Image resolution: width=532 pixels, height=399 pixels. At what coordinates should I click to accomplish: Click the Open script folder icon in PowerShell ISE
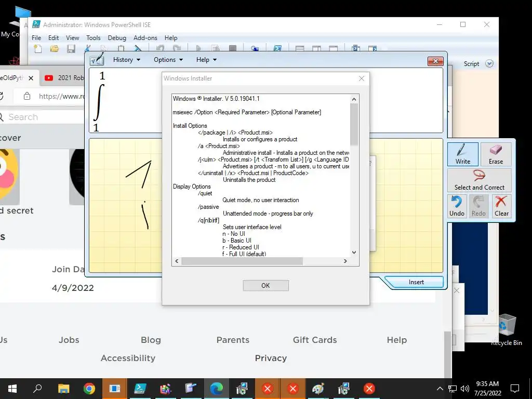tap(54, 48)
